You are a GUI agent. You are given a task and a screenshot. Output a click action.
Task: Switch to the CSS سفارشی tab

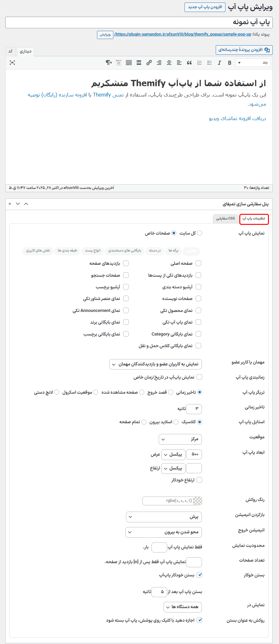tap(225, 219)
